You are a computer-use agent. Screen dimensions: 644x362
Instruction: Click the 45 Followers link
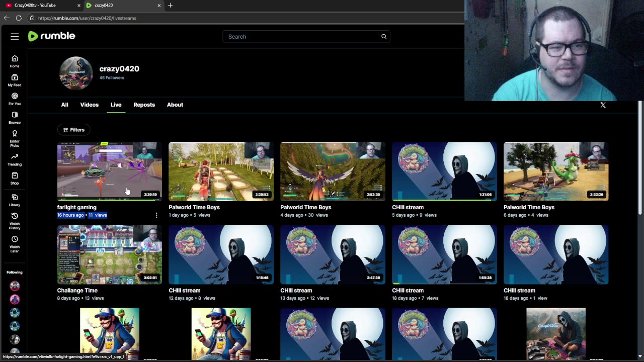[112, 78]
